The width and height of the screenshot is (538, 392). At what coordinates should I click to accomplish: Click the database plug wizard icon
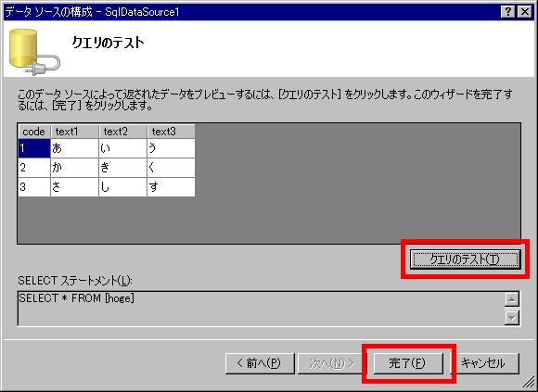click(x=34, y=51)
